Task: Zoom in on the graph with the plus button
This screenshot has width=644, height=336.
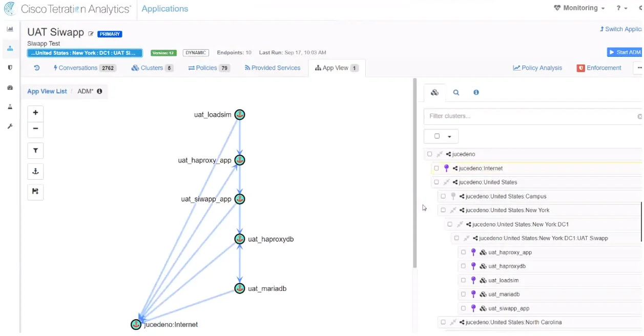Action: (35, 113)
